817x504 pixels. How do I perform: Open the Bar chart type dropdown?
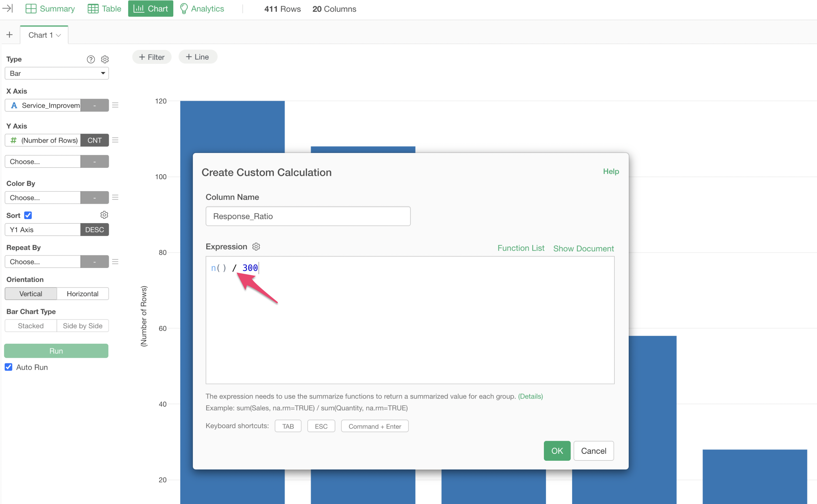point(57,73)
